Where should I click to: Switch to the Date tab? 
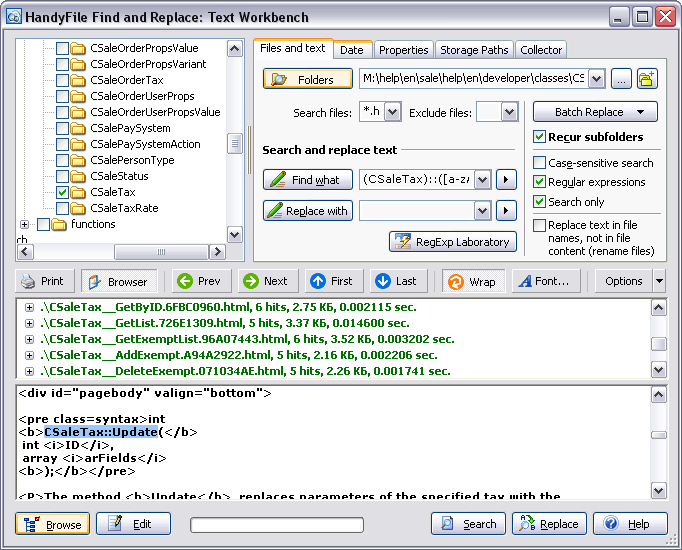352,50
